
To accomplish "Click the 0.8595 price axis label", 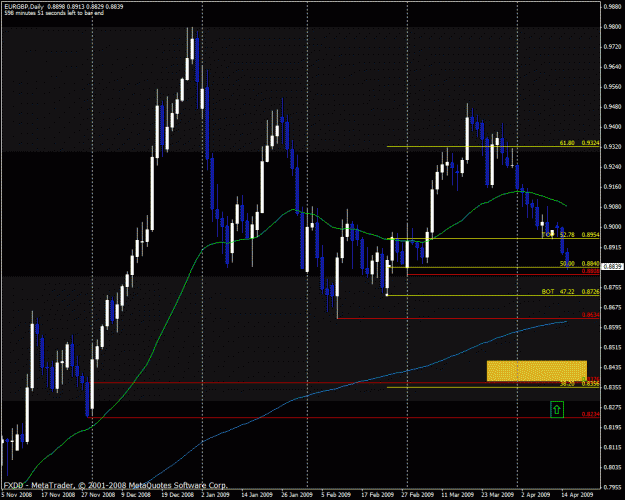I will pyautogui.click(x=613, y=327).
